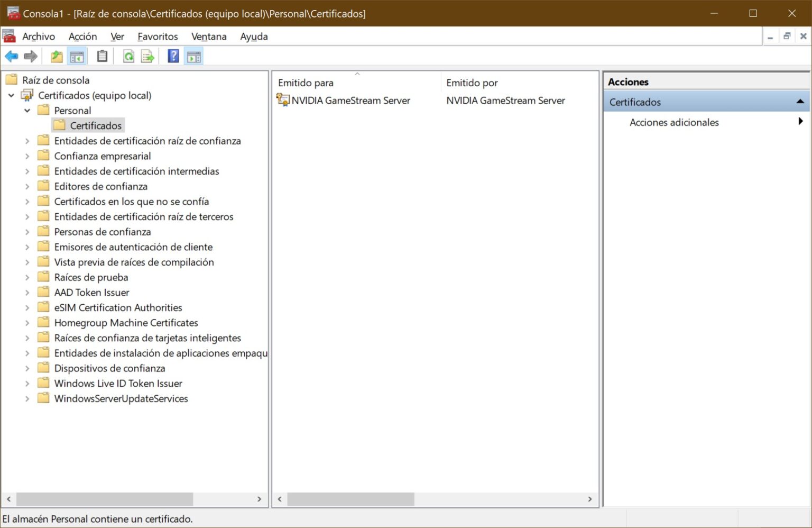Screen dimensions: 812x528
Task: Select Raíces de confianza de tarjetas inteligentes
Action: [147, 338]
